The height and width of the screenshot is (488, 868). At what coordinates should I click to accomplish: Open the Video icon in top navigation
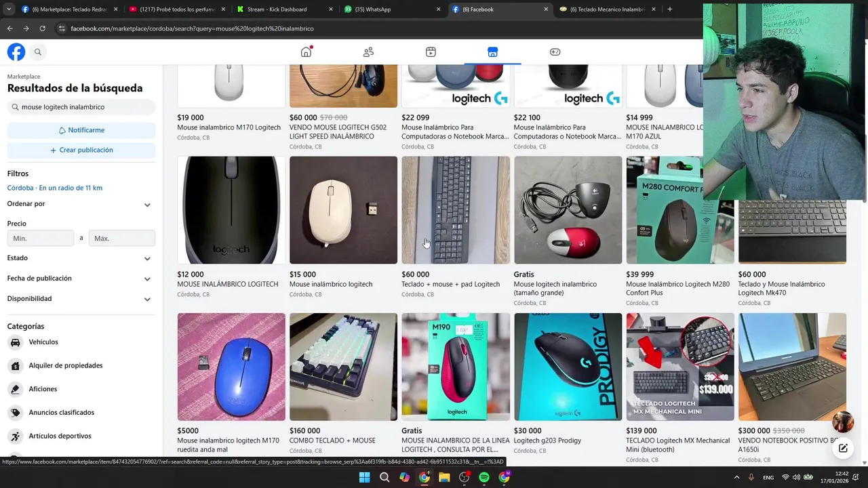431,52
